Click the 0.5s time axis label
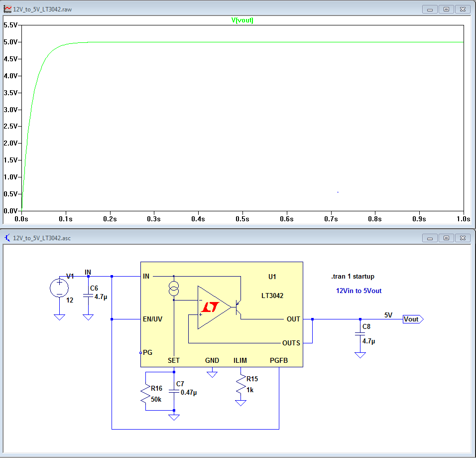The image size is (476, 458). pyautogui.click(x=242, y=219)
